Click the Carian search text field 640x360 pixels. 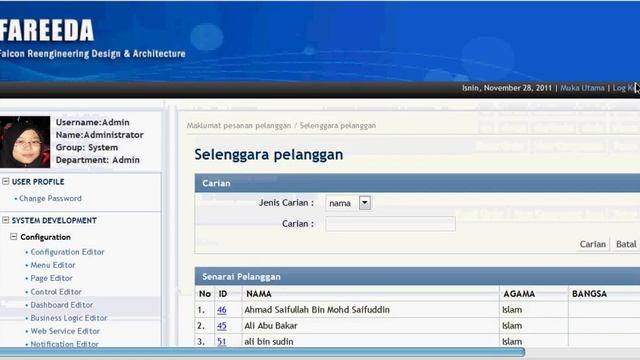pyautogui.click(x=391, y=224)
